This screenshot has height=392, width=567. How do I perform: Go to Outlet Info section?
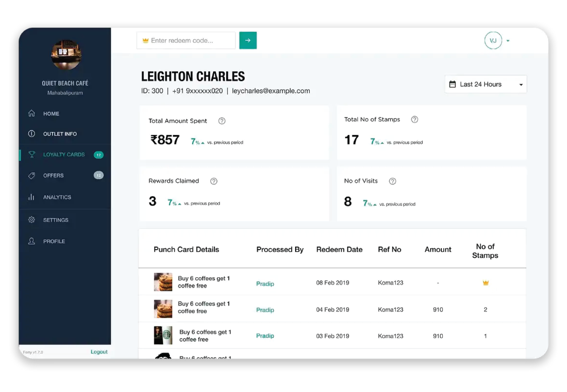click(x=60, y=134)
